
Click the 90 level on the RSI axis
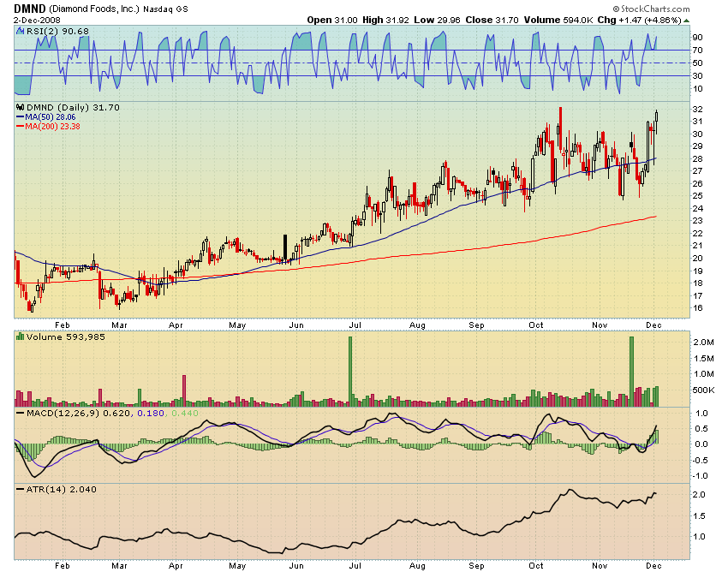[697, 37]
